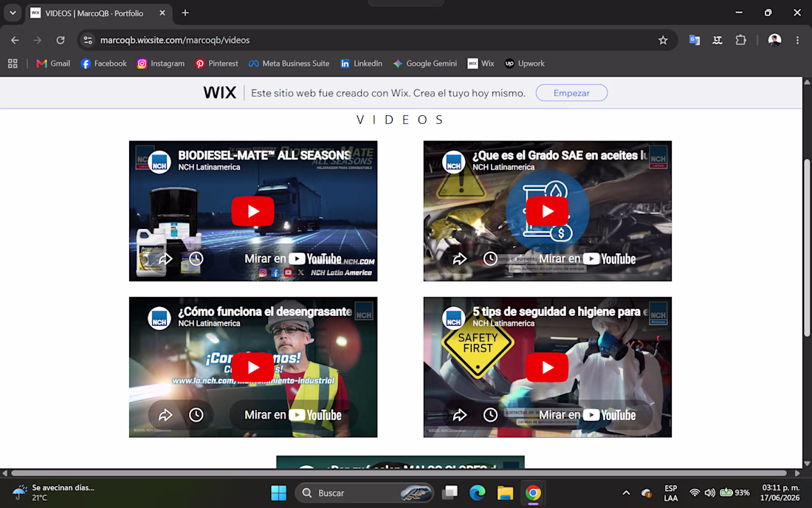The height and width of the screenshot is (508, 812).
Task: Click watch later clock on 5 tips video
Action: (x=490, y=415)
